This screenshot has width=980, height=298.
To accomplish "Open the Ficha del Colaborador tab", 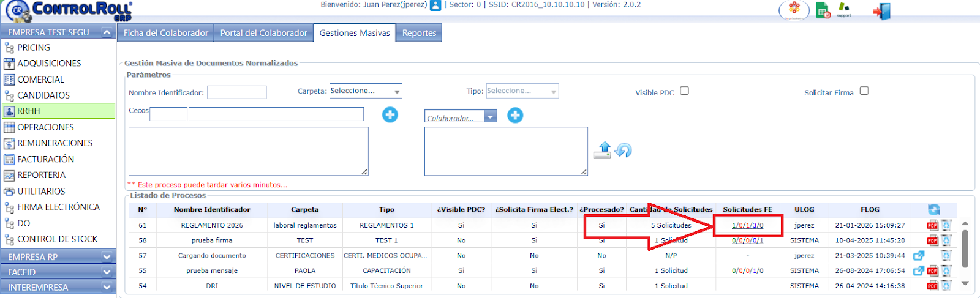I will point(166,33).
